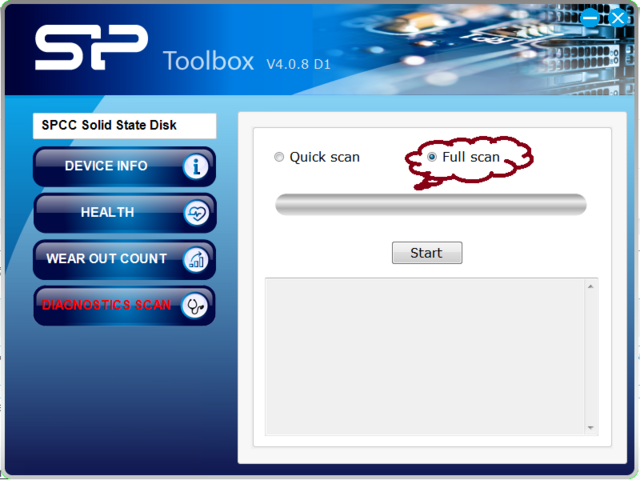Click the heartbeat icon on Health
This screenshot has width=640, height=480.
[x=196, y=213]
